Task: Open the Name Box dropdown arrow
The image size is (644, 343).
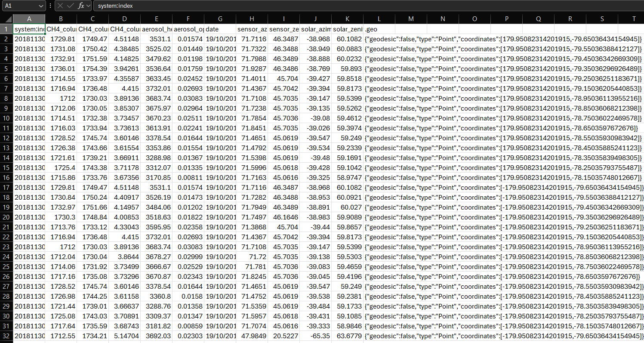Action: coord(41,6)
